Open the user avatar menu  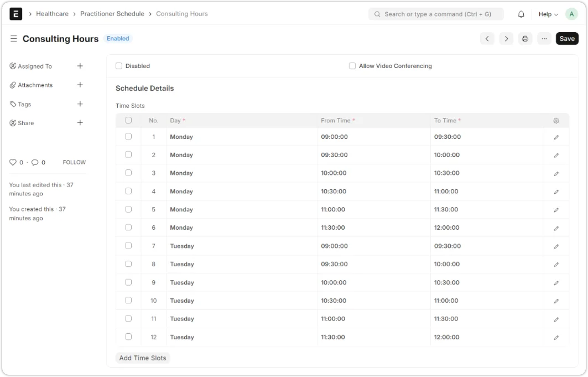tap(571, 14)
